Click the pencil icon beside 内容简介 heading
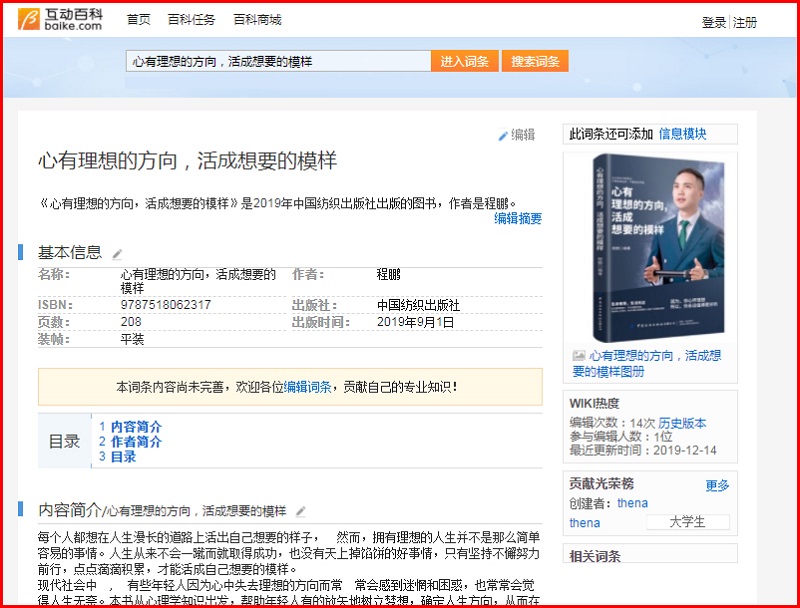Viewport: 800px width, 608px height. 301,511
